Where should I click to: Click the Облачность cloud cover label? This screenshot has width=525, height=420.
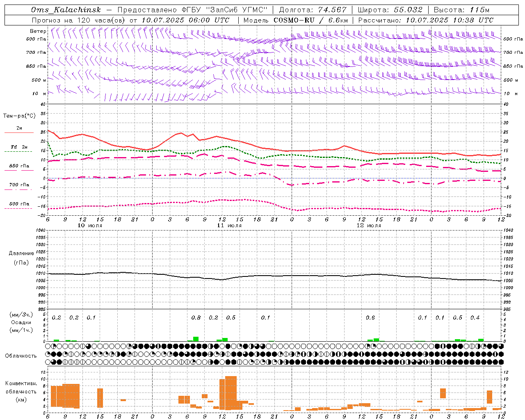21,356
